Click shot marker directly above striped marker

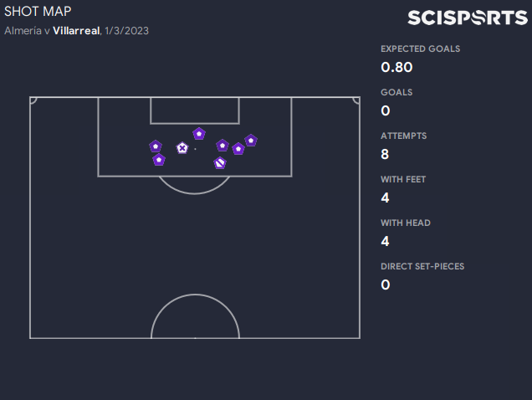(223, 145)
